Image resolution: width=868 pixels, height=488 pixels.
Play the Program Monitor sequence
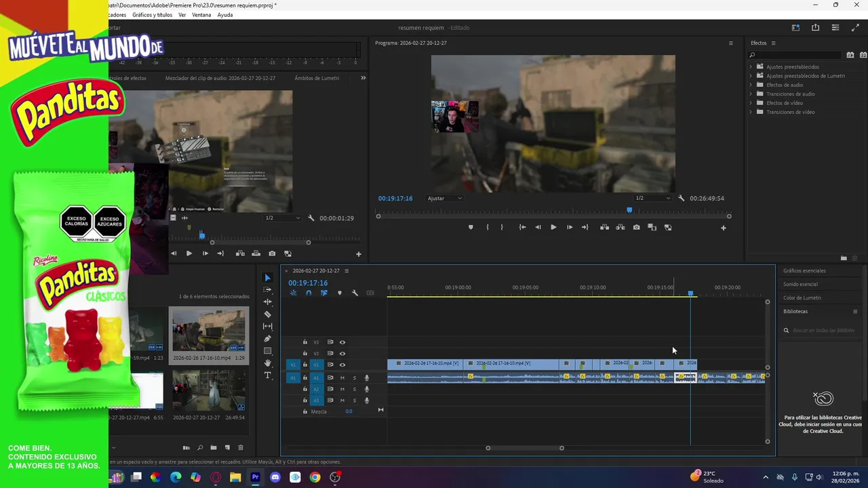click(553, 227)
